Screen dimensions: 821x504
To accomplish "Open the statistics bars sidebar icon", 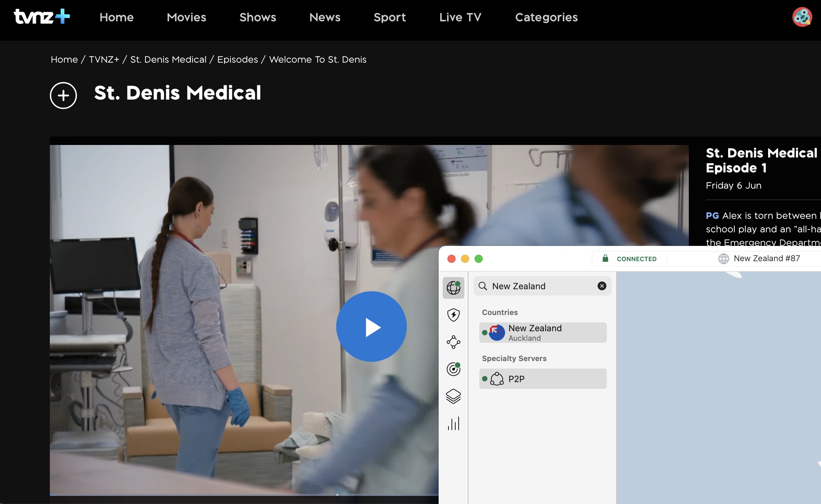I will 453,423.
